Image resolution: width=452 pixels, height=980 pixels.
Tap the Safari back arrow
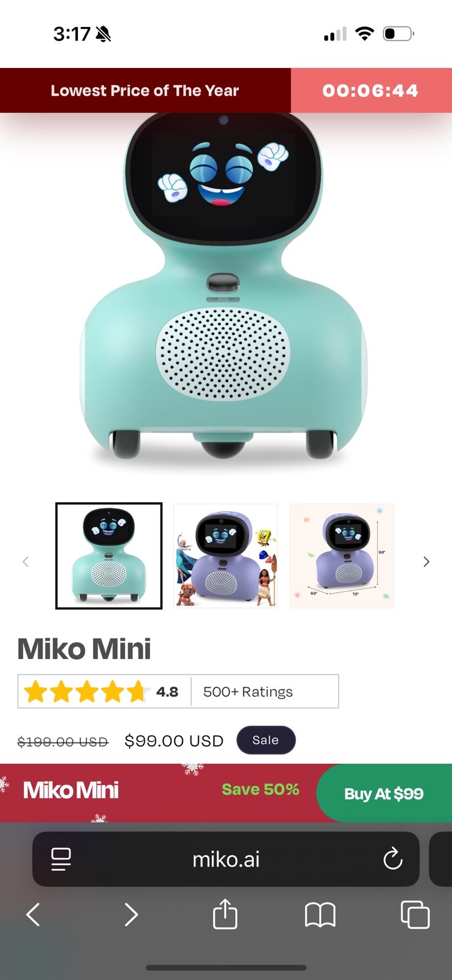click(x=33, y=915)
